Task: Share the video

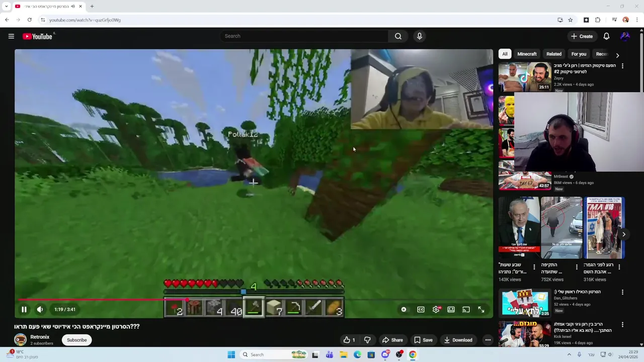Action: click(x=392, y=340)
